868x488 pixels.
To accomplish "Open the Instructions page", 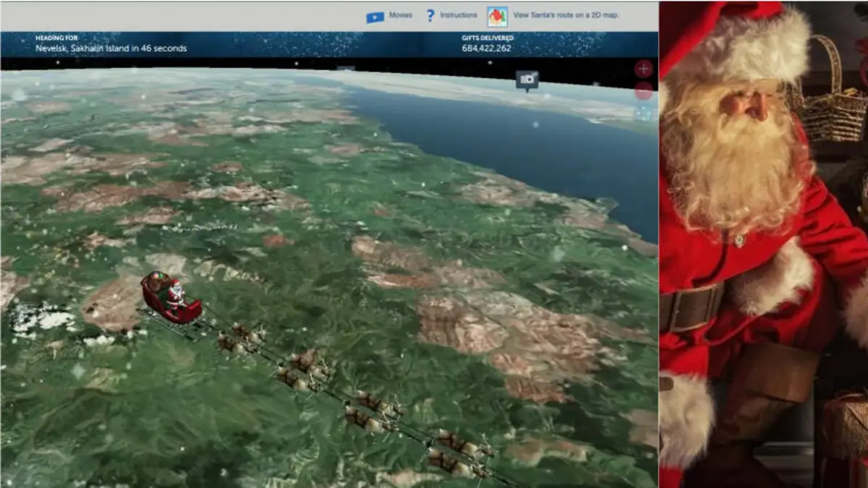I will click(459, 15).
